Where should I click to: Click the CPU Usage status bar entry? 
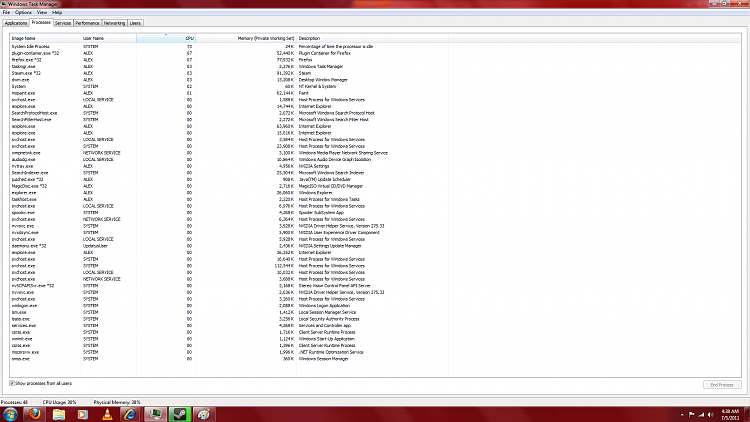[x=59, y=402]
